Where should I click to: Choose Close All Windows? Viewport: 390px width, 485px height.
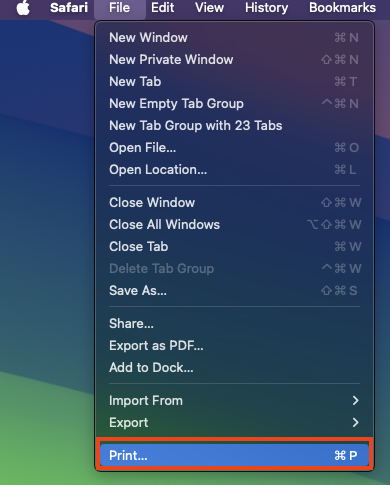[x=234, y=225]
